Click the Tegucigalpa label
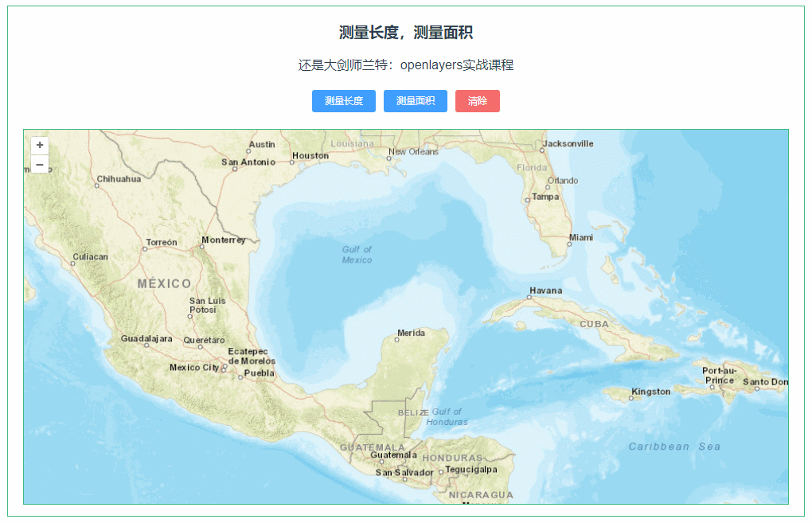This screenshot has width=812, height=523. click(471, 470)
